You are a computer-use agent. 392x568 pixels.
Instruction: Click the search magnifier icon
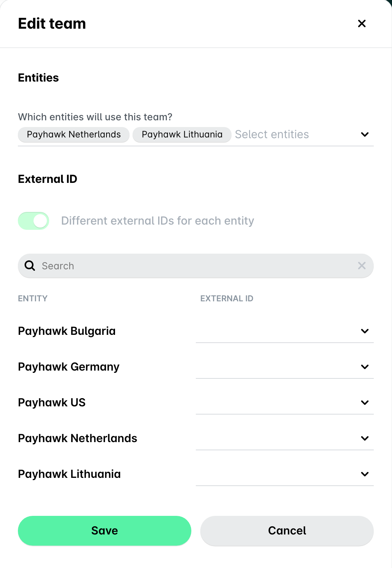(30, 266)
